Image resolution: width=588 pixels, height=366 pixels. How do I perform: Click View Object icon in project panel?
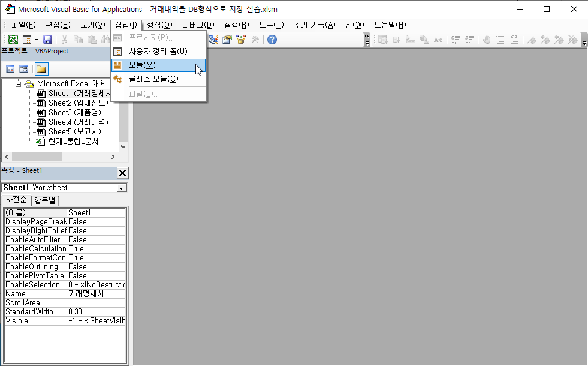23,69
